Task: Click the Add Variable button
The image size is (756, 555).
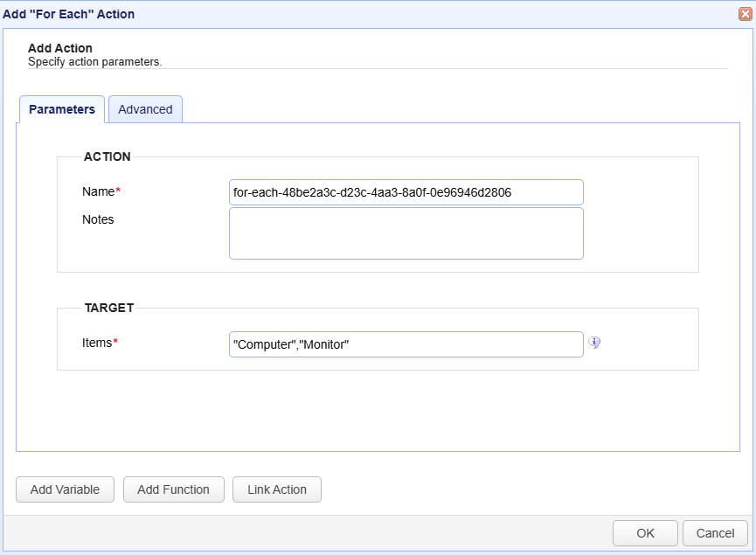Action: (65, 489)
